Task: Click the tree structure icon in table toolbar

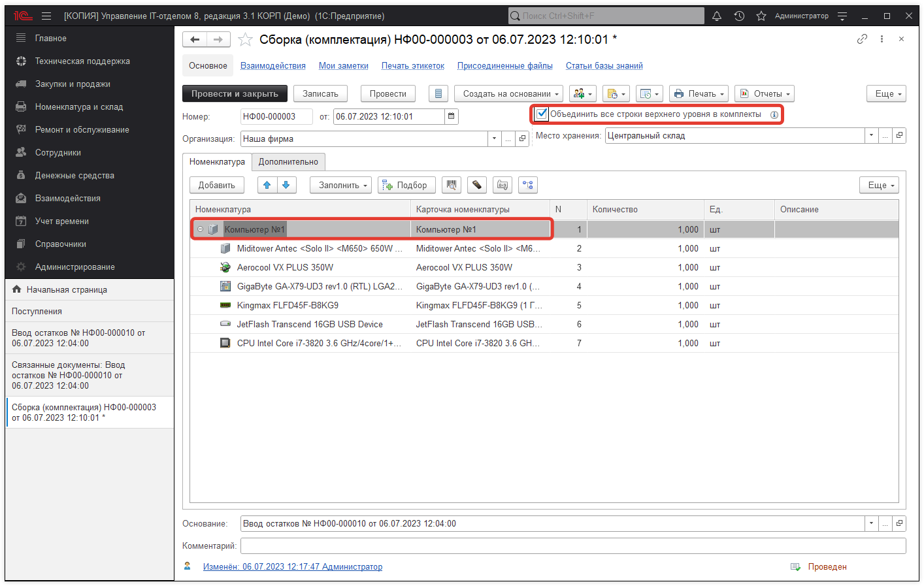Action: click(x=527, y=185)
